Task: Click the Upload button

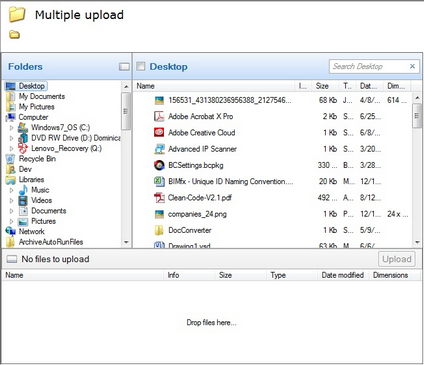Action: tap(397, 259)
